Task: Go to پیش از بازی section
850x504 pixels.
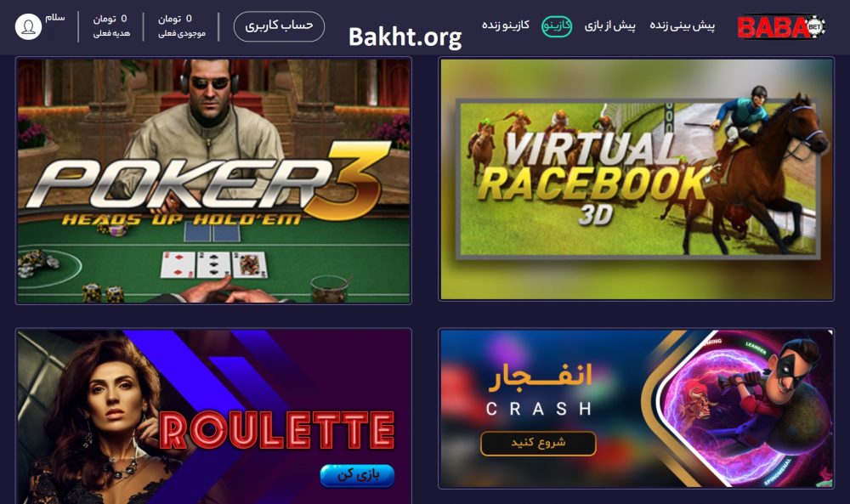Action: coord(609,25)
